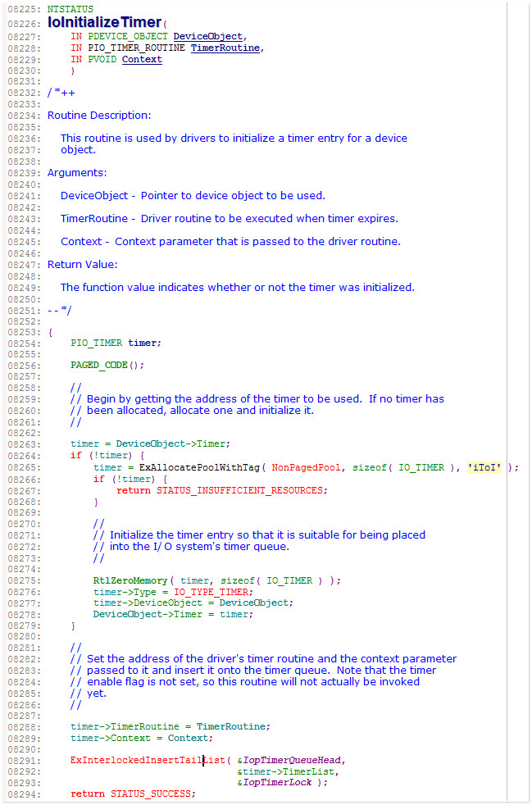Select STATUS_SUCCESS return value
The image size is (532, 805).
[152, 794]
